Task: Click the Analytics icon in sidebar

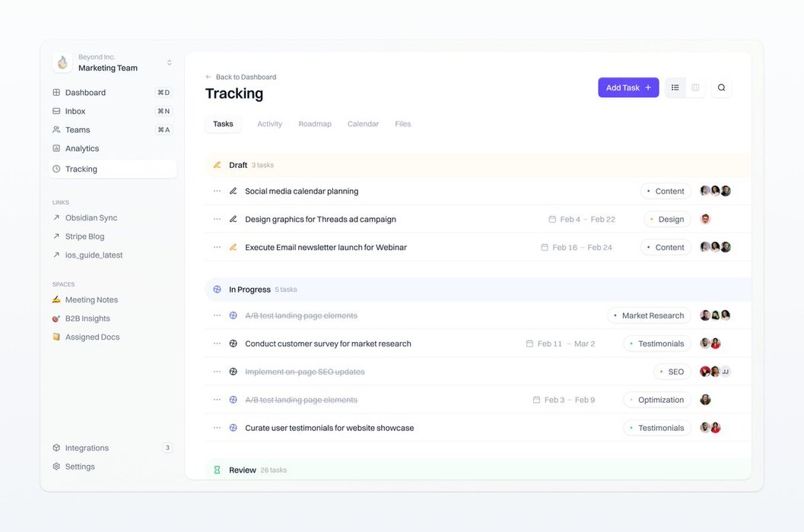Action: 56,149
